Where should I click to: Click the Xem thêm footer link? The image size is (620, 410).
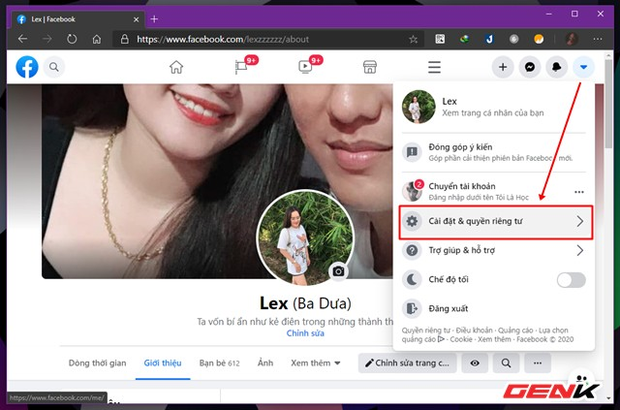(494, 339)
